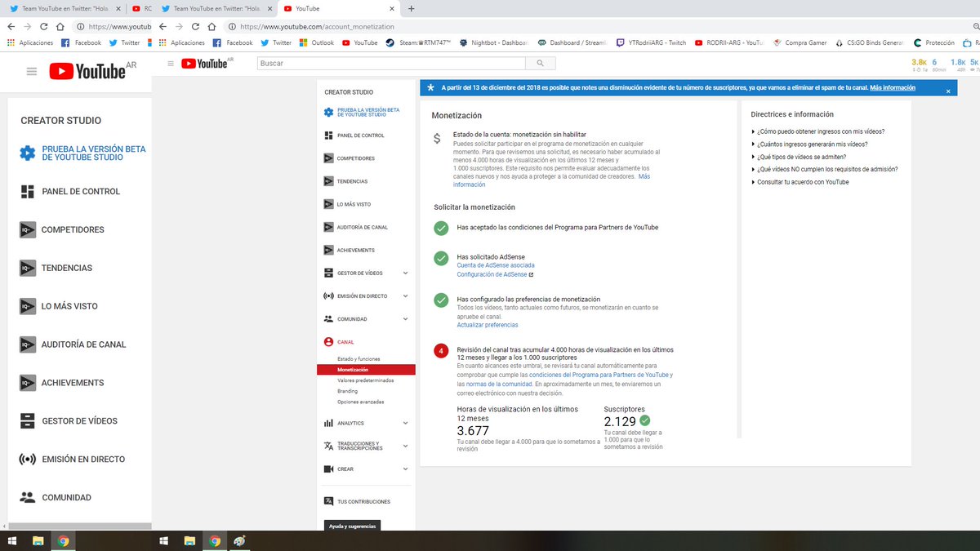Image resolution: width=980 pixels, height=551 pixels.
Task: Expand Emisión en directo chevron in main sidebar
Action: [406, 296]
